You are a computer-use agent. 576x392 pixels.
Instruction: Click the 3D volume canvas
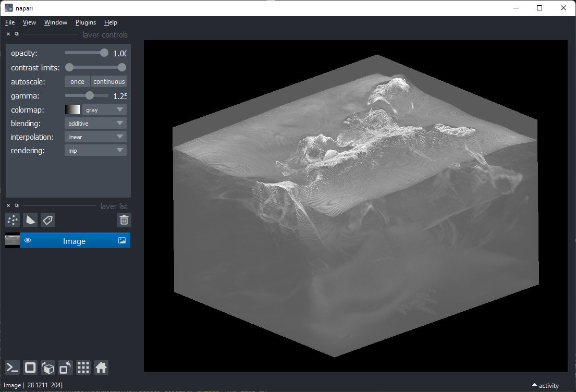point(356,206)
